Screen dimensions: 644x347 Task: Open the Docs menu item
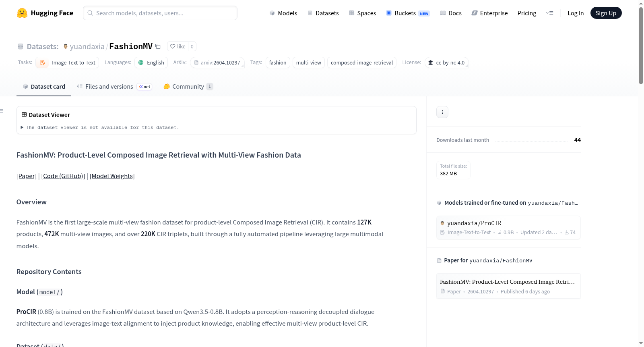(451, 13)
